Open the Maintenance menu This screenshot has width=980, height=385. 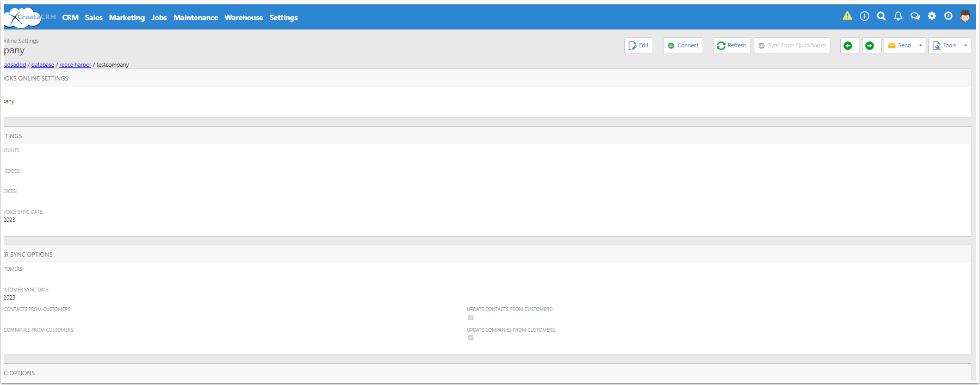click(196, 17)
